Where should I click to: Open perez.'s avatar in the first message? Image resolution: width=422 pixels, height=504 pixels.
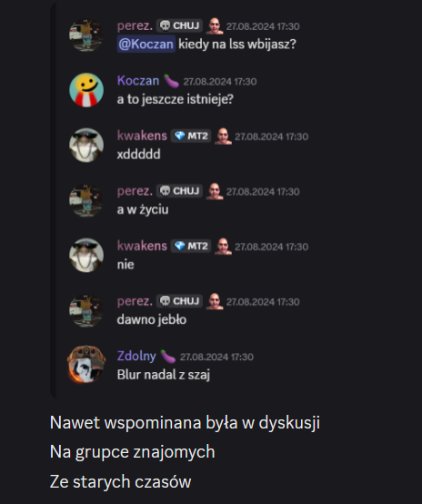click(x=86, y=35)
